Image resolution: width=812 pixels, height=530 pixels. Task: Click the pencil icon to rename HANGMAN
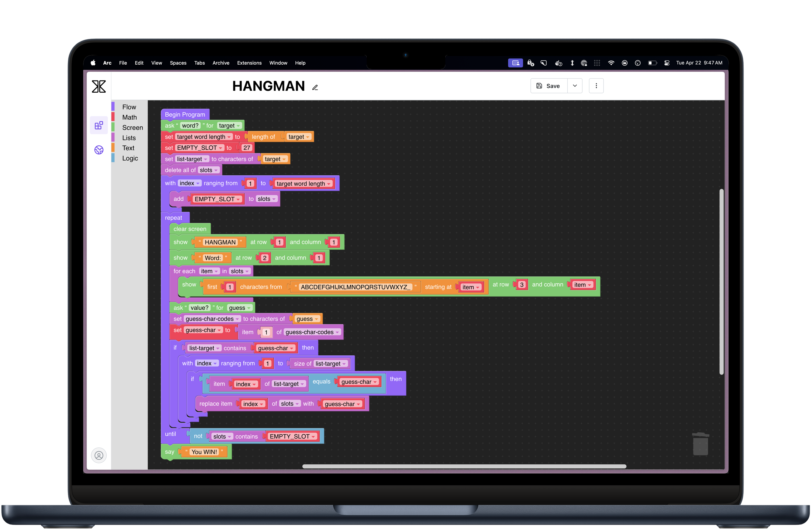315,88
